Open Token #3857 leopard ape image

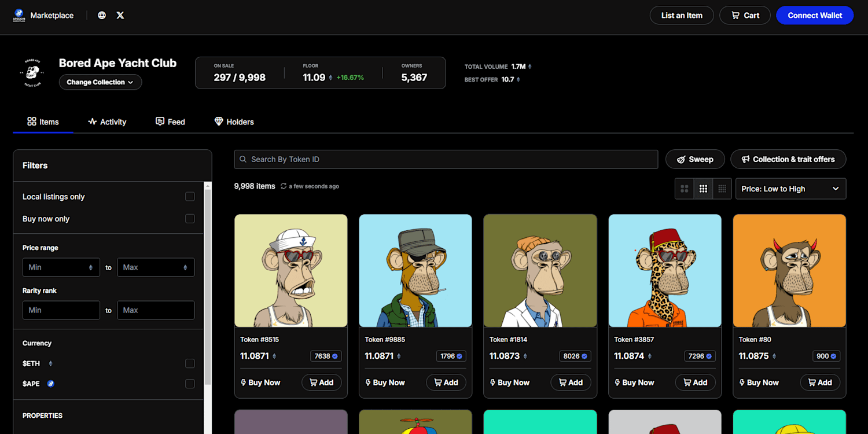(665, 271)
